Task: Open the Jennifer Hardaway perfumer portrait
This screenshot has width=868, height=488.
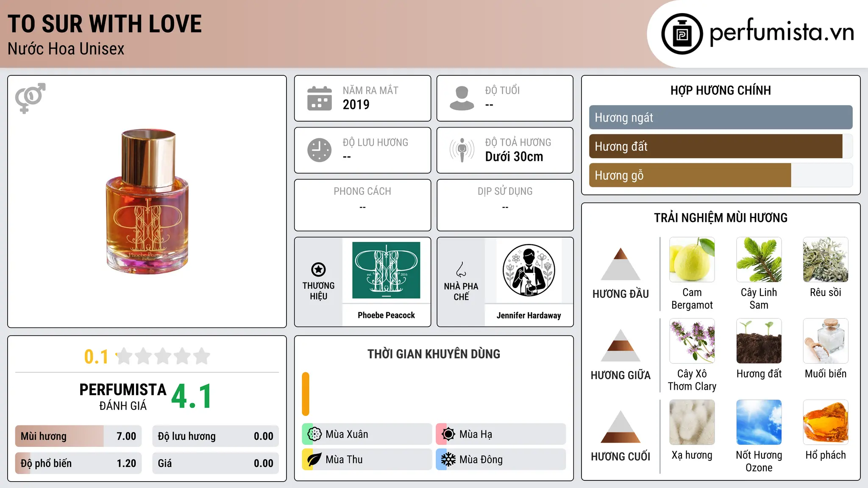Action: [529, 270]
